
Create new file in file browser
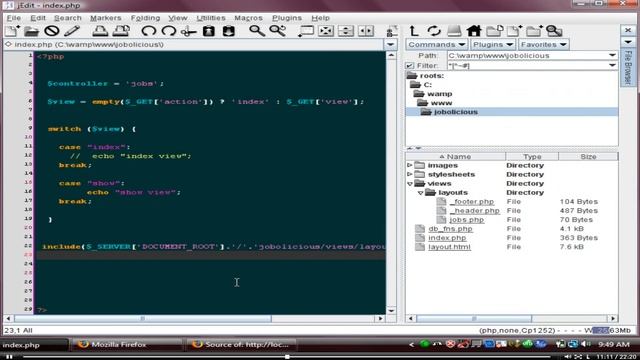click(514, 31)
